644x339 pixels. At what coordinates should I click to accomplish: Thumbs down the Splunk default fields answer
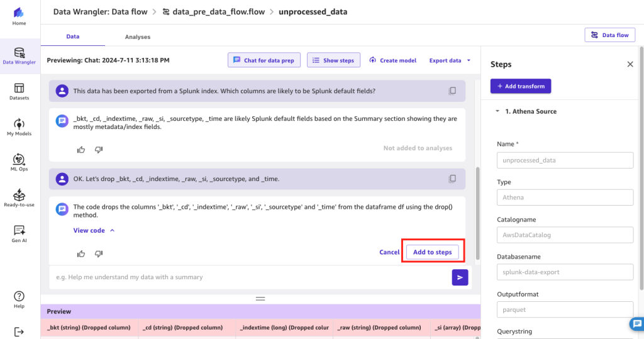(x=99, y=150)
